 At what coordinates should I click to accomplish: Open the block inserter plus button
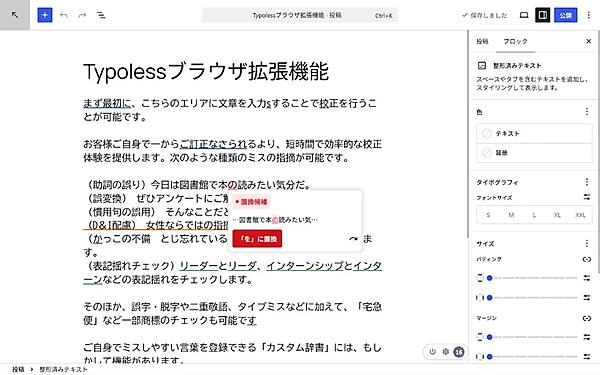point(45,15)
